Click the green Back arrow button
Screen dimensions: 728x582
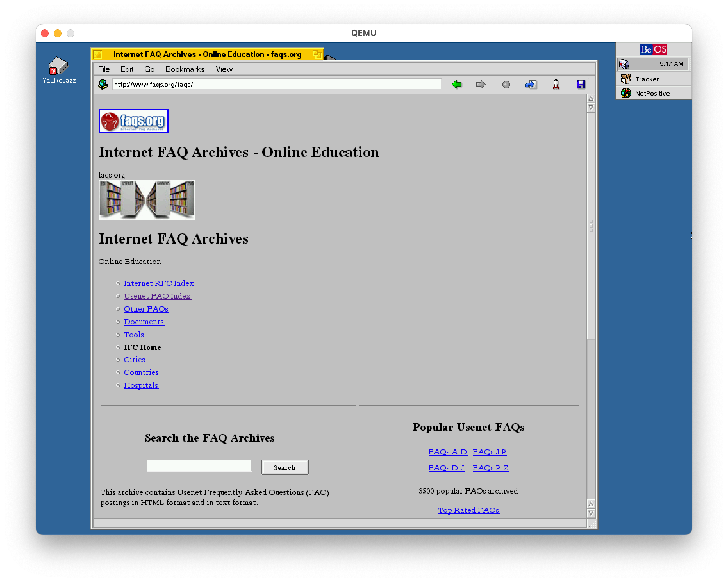(x=457, y=84)
